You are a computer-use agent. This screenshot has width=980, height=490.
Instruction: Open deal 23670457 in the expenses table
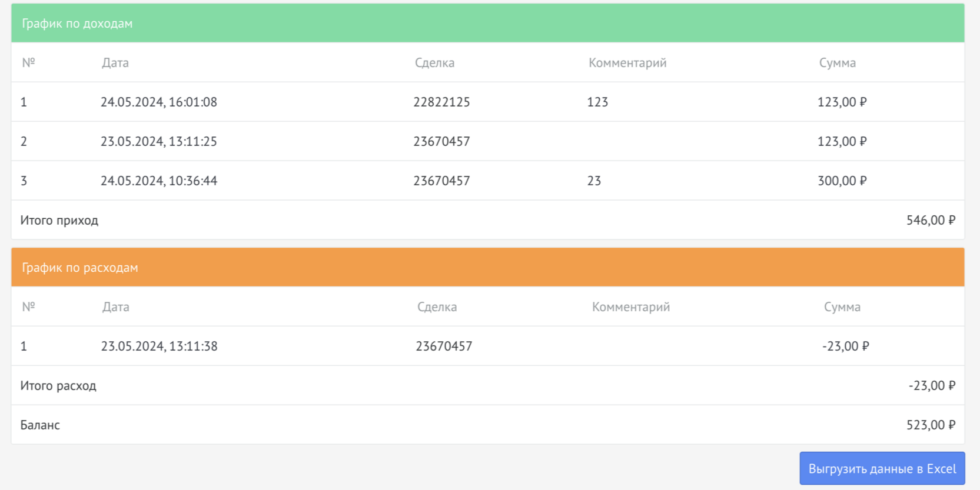point(444,346)
